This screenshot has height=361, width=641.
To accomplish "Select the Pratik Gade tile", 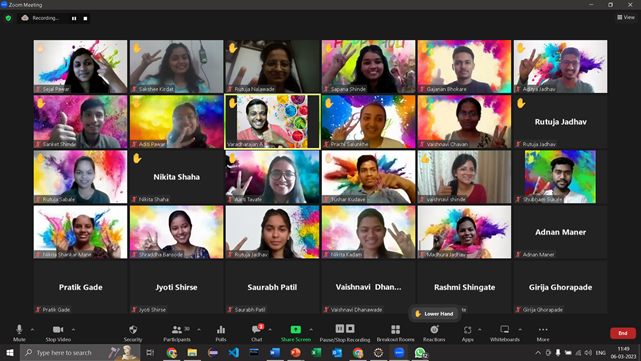I will pyautogui.click(x=81, y=287).
